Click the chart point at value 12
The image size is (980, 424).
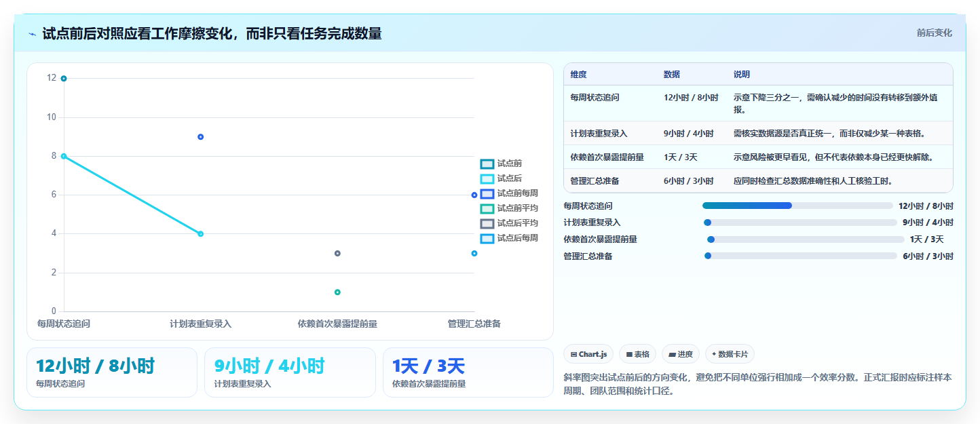click(x=64, y=79)
